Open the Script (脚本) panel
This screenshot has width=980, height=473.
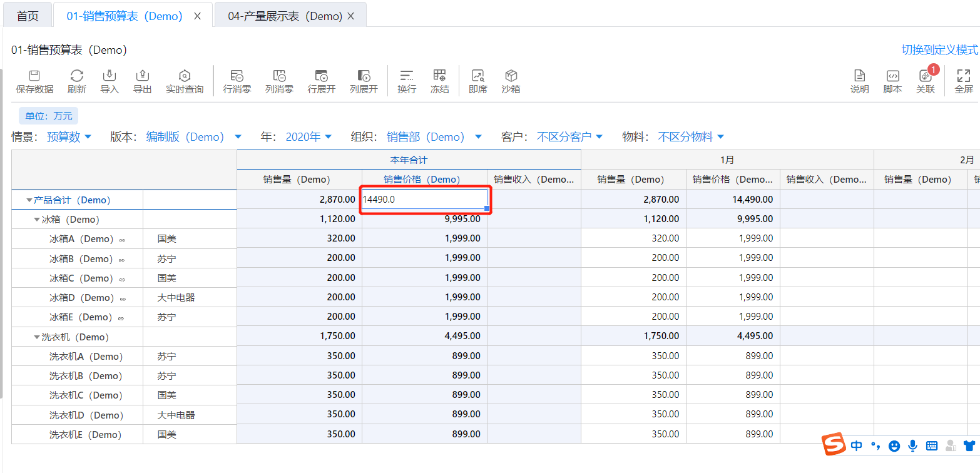point(892,76)
